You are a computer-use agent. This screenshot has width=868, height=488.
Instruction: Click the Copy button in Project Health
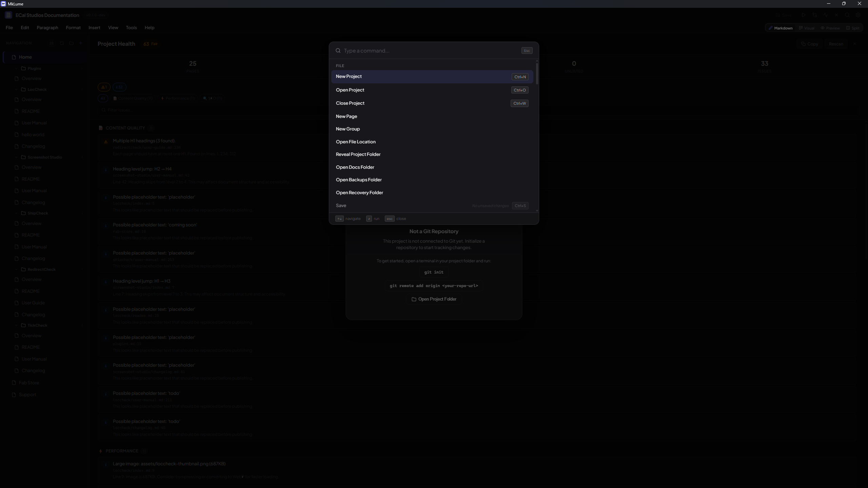(810, 44)
